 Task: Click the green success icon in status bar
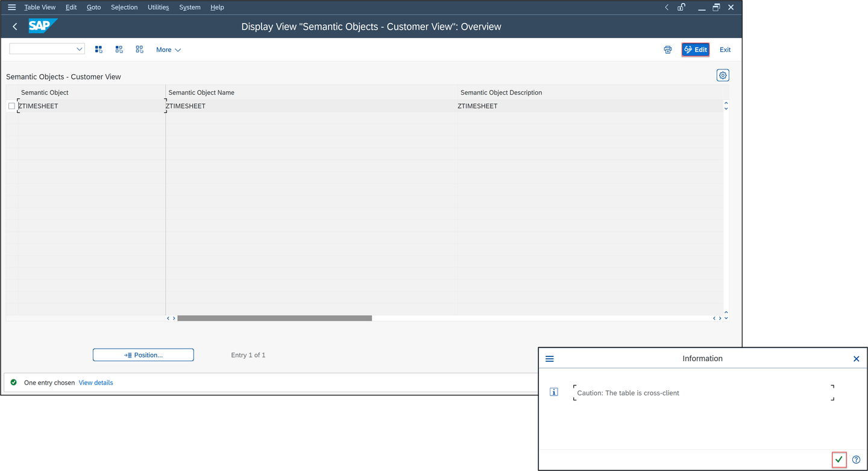click(x=14, y=382)
